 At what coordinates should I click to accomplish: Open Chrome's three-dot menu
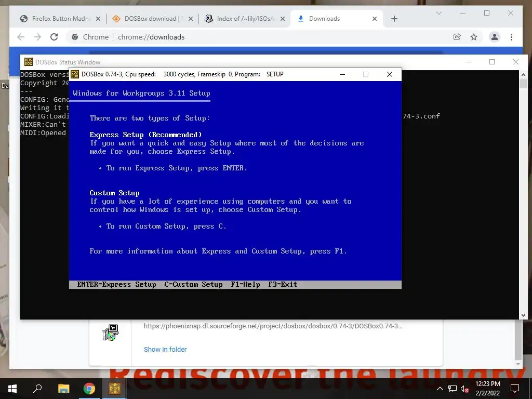pos(511,37)
